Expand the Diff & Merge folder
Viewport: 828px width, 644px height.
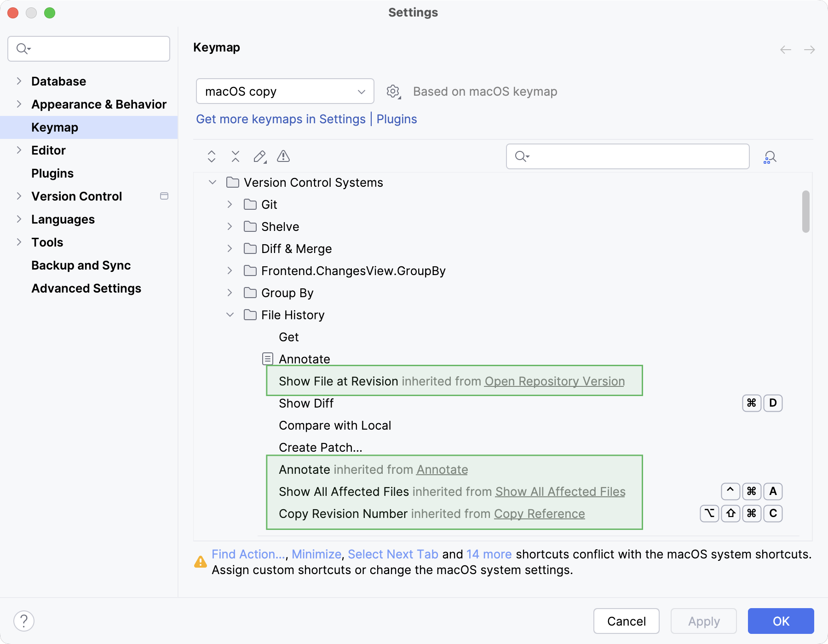tap(229, 248)
